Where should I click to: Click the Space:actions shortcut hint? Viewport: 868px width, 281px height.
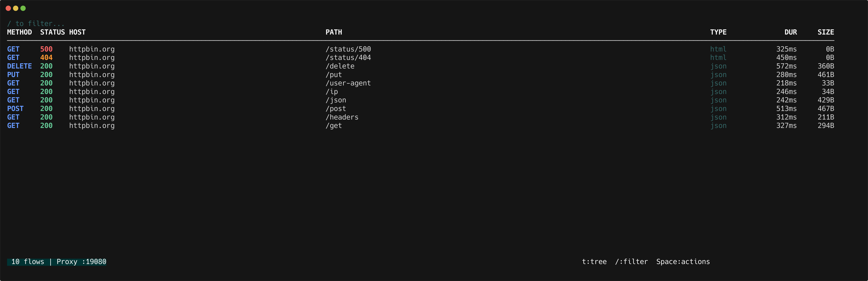(x=683, y=262)
